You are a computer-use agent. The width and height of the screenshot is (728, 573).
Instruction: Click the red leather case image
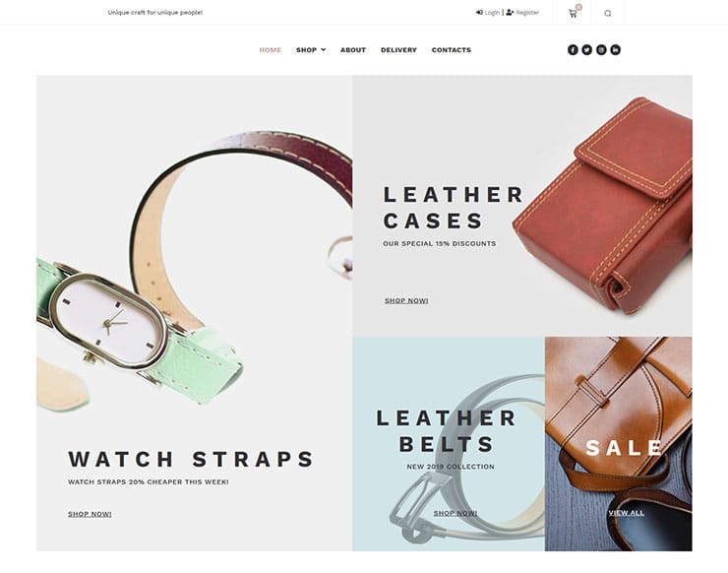point(606,205)
